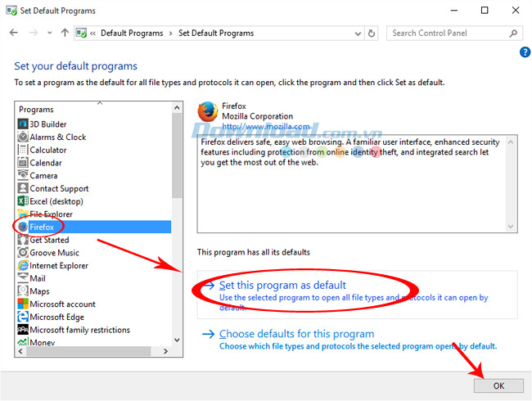Click the programs list horizontal scrollbar thumb
This screenshot has height=401, width=532.
(88, 351)
